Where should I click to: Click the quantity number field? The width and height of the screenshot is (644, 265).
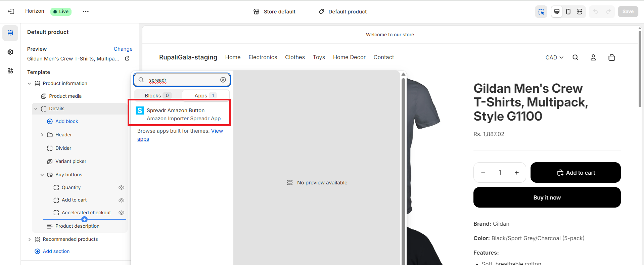500,173
